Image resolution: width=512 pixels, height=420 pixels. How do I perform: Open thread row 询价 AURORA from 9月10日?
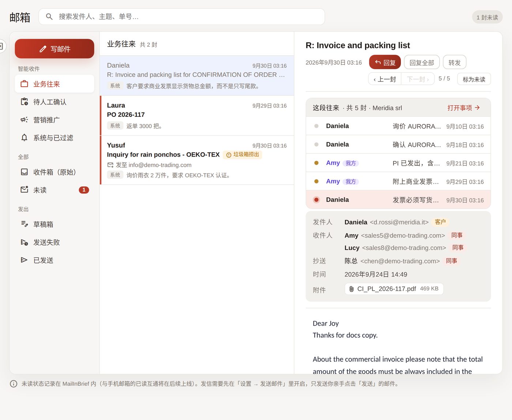coord(398,126)
